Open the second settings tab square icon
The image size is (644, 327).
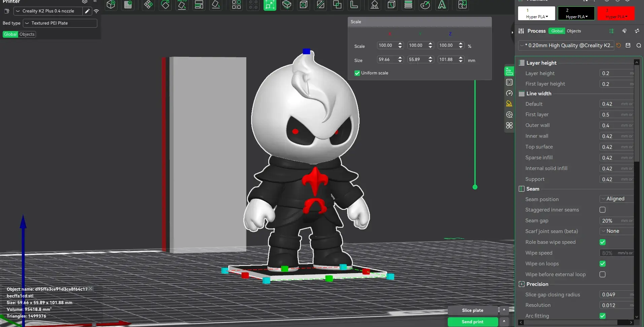(509, 82)
